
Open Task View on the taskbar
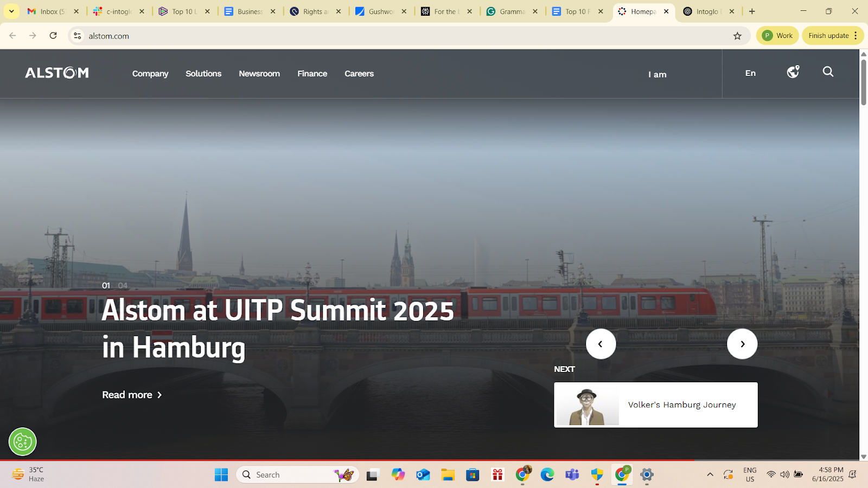(372, 475)
